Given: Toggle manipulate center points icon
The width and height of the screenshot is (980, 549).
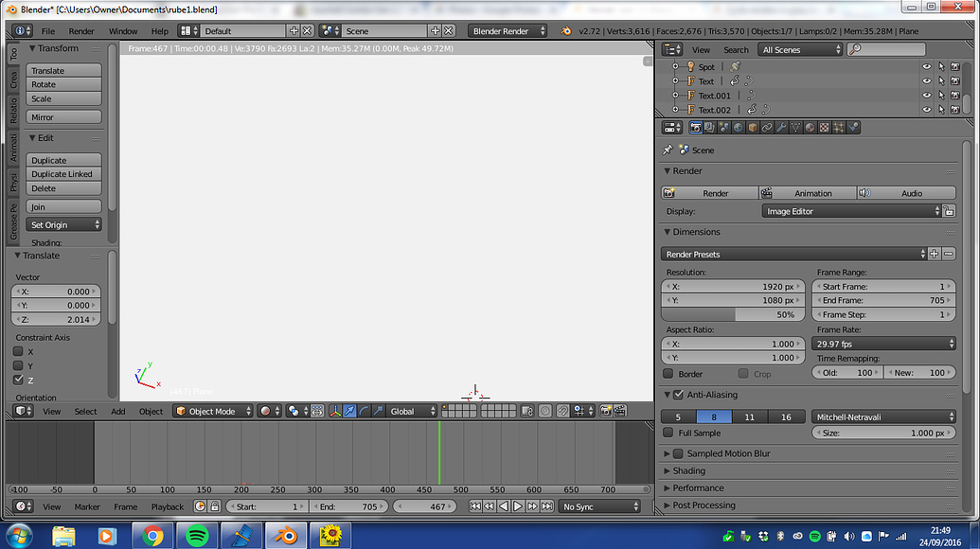Looking at the screenshot, I should (x=317, y=411).
